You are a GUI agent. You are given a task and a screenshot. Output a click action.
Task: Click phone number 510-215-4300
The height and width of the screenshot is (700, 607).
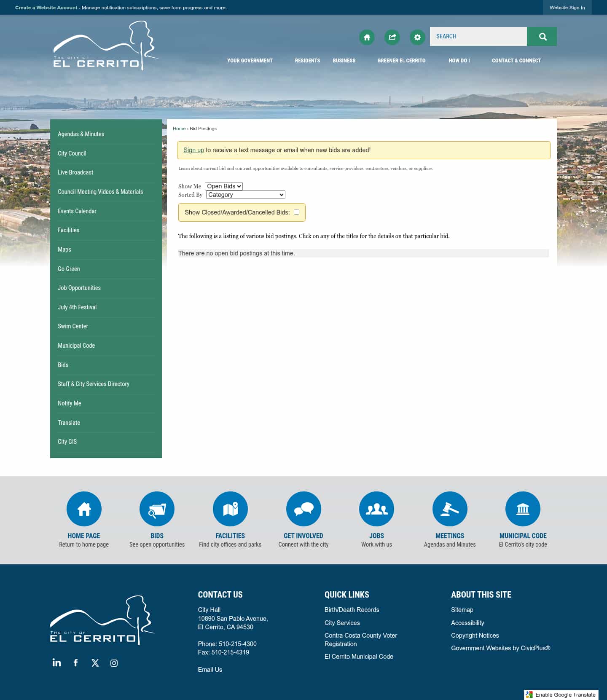point(238,644)
